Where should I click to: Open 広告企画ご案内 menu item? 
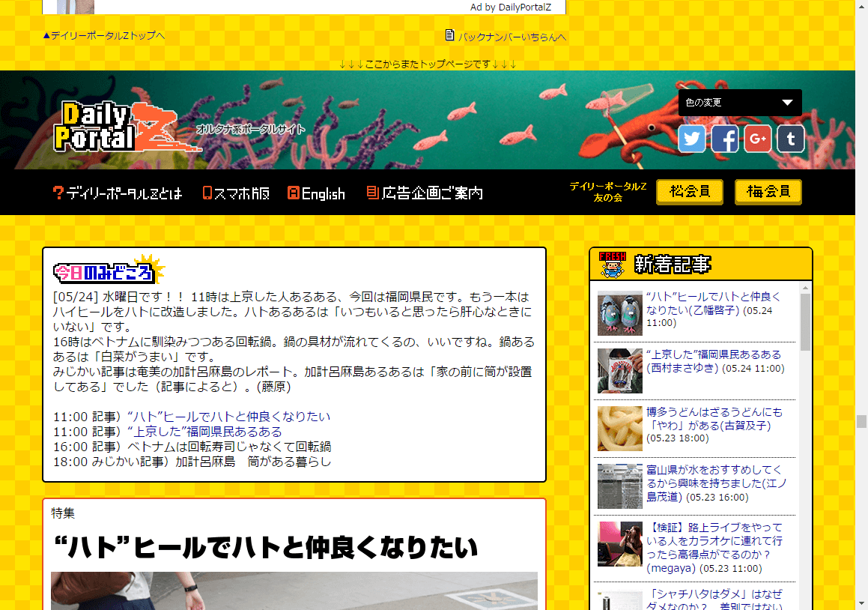[x=425, y=193]
